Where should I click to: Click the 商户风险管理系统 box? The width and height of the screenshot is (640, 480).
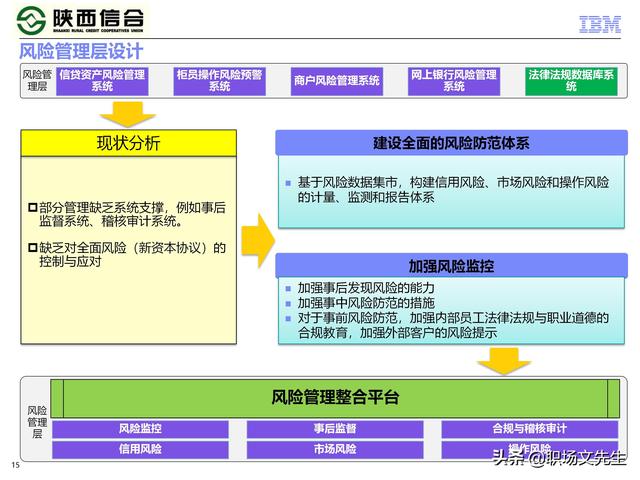coord(337,81)
